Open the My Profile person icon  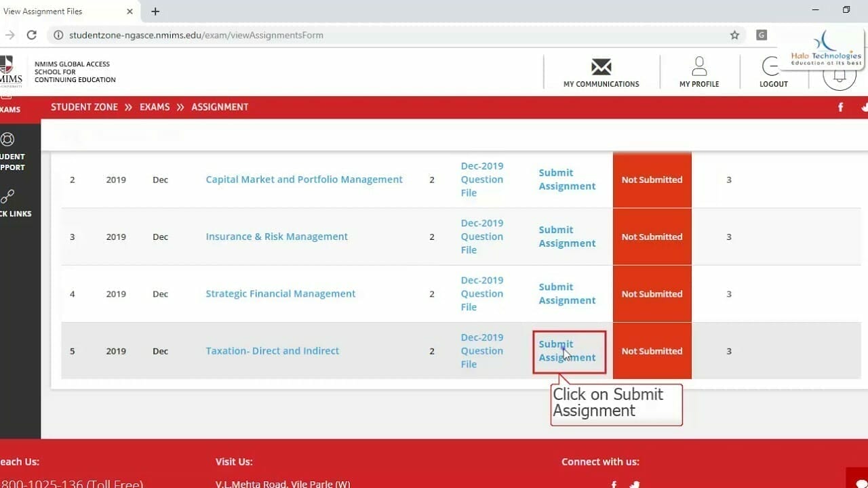tap(699, 66)
